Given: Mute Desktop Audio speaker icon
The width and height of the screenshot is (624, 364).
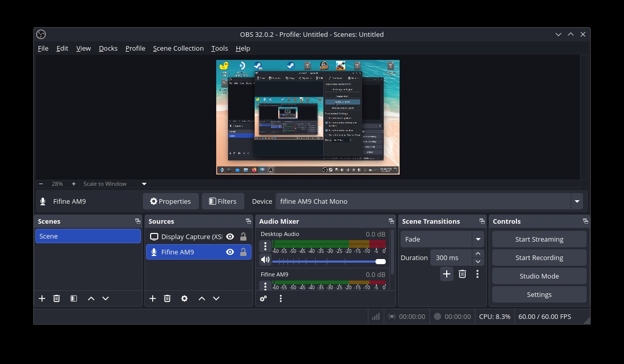Looking at the screenshot, I should pyautogui.click(x=265, y=260).
